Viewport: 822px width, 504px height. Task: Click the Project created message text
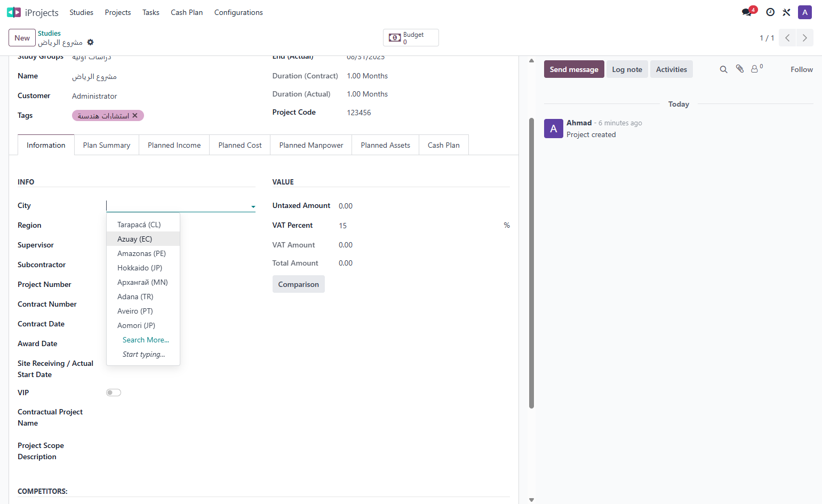click(x=591, y=134)
